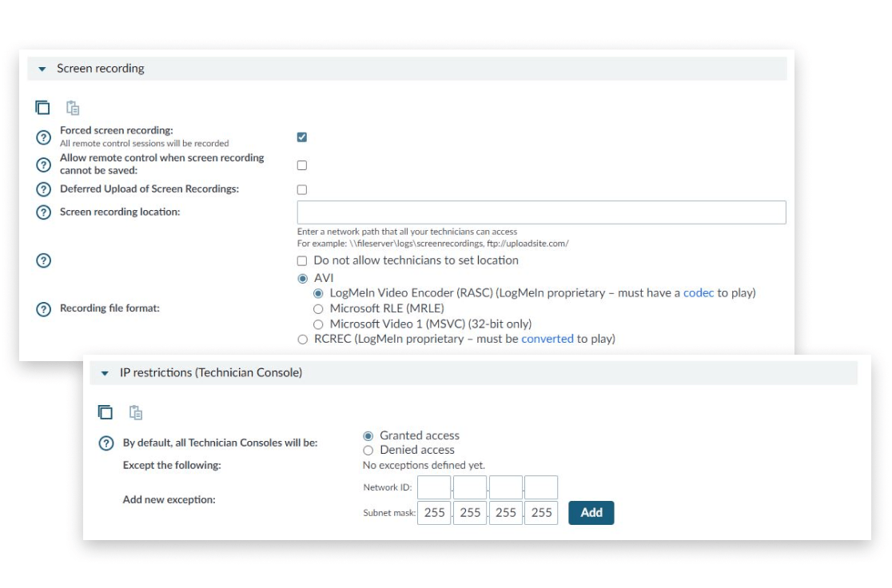Open help for Deferred Upload of Screen Recordings
Screen dimensions: 892x588
[44, 190]
